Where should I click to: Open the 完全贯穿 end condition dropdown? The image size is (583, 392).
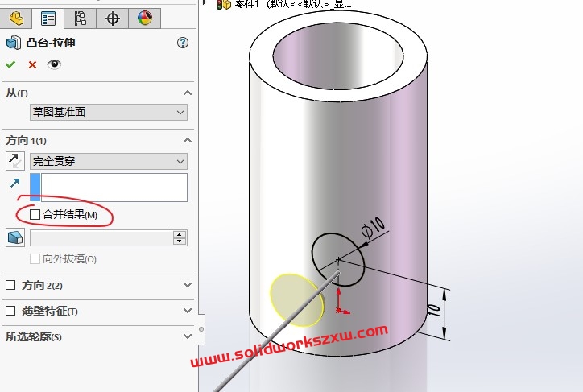click(x=109, y=161)
